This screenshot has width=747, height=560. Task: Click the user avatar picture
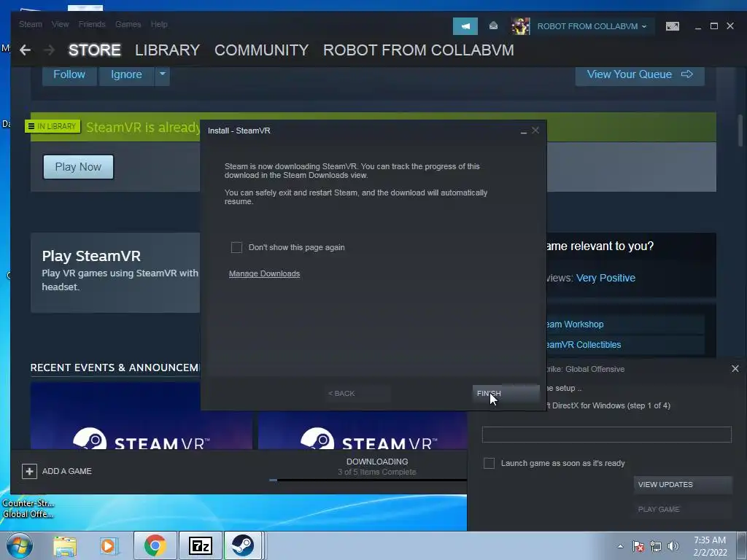point(520,26)
